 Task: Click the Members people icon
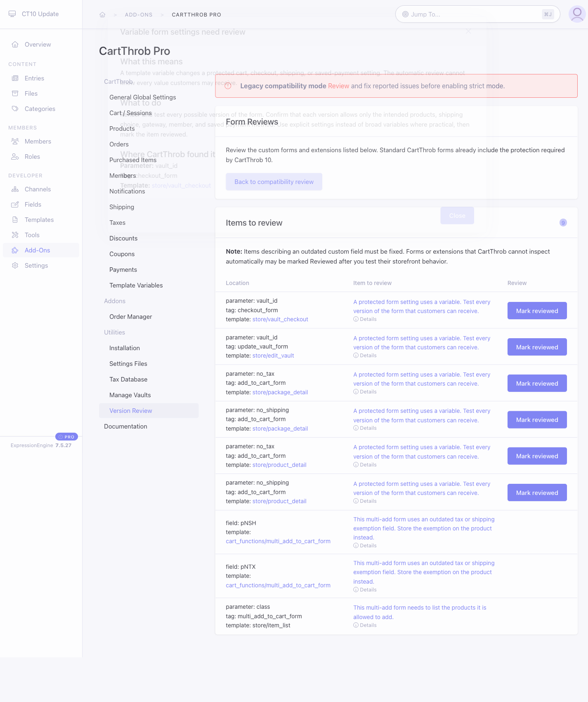[15, 141]
